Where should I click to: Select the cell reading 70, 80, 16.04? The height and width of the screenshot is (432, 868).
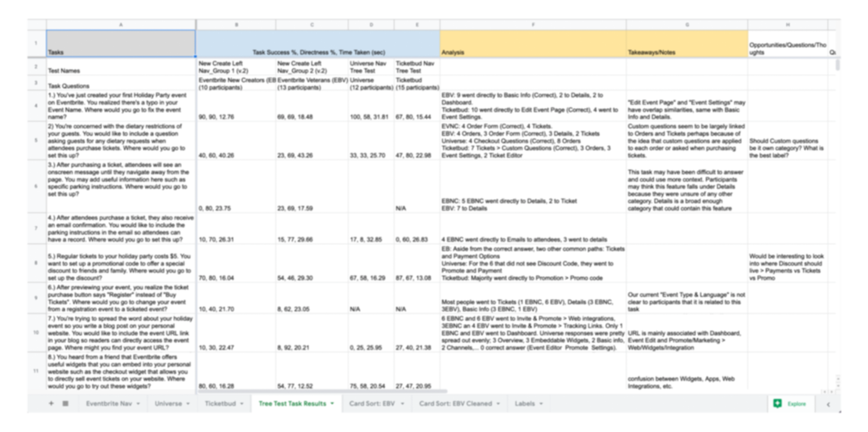pos(236,263)
